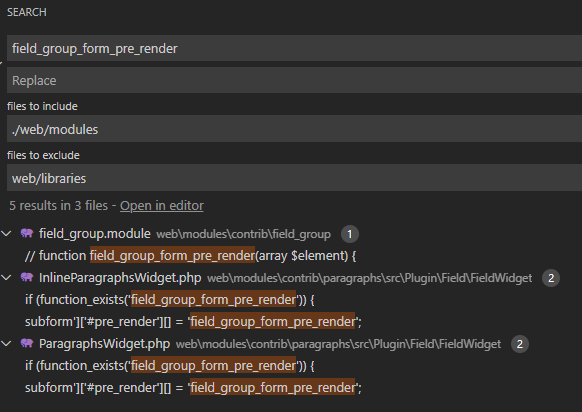Click the 'files to include' input with ./web/modules
This screenshot has height=412, width=582.
pos(294,128)
